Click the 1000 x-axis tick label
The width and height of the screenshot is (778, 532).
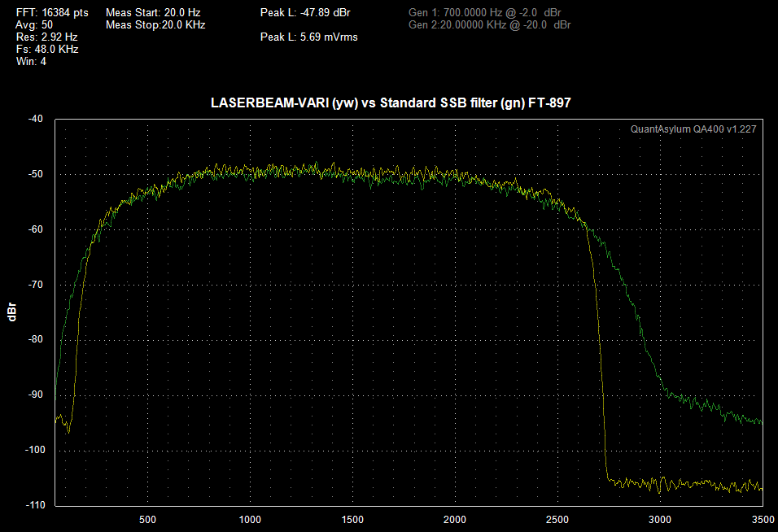coord(250,520)
